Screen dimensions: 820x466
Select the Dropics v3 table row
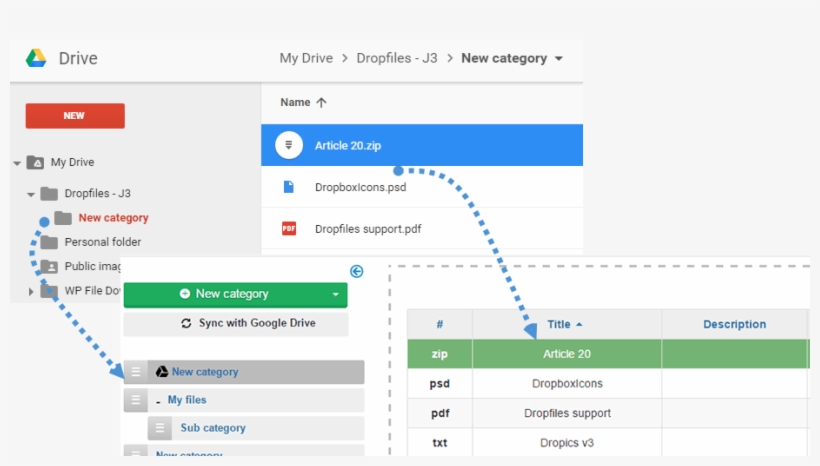[608, 442]
